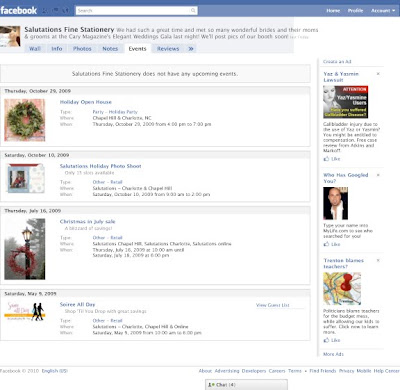
Task: Click the Party - Holiday Party type link
Action: pyautogui.click(x=115, y=112)
